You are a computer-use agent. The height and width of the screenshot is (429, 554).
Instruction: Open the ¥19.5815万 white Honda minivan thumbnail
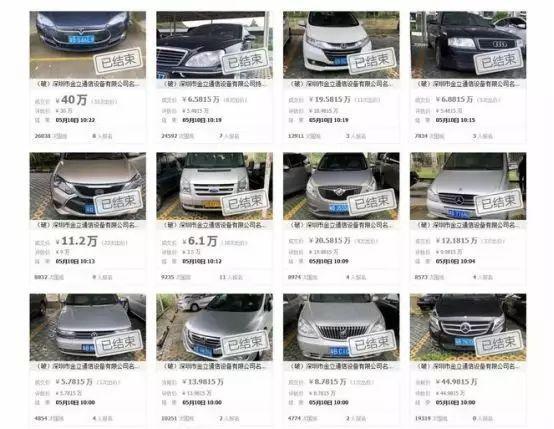click(x=341, y=45)
